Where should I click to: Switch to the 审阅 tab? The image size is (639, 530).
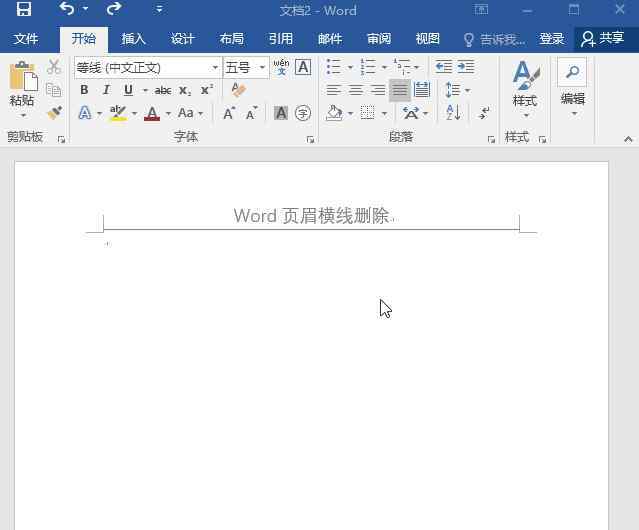[x=379, y=39]
